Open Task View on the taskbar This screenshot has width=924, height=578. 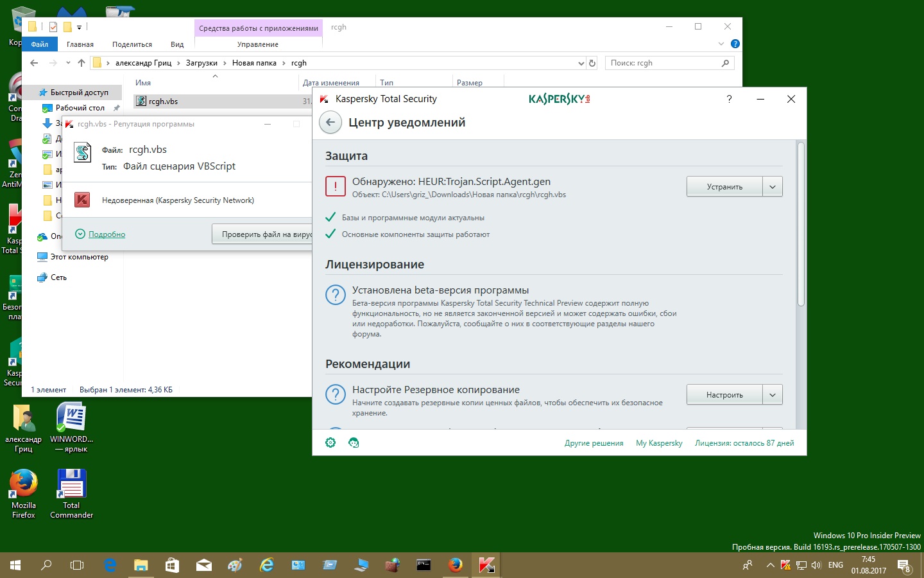tap(77, 565)
